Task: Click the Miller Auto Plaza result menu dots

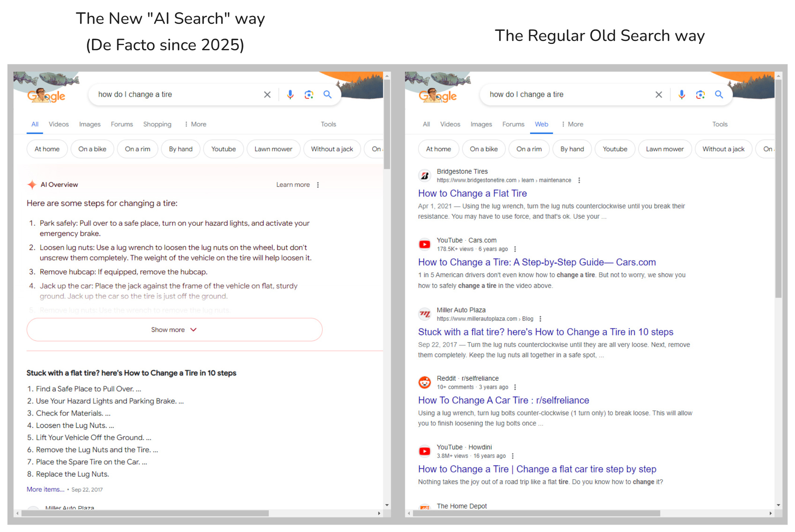Action: 540,319
